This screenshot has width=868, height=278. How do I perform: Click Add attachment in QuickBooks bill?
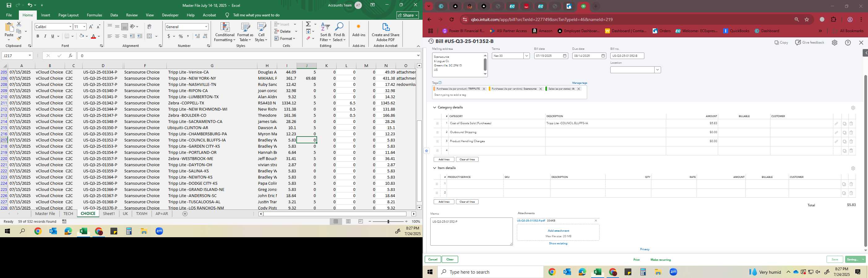tap(558, 230)
